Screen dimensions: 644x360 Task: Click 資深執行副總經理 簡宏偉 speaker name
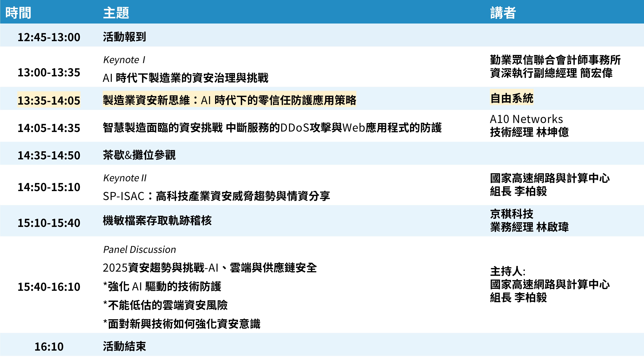(551, 73)
